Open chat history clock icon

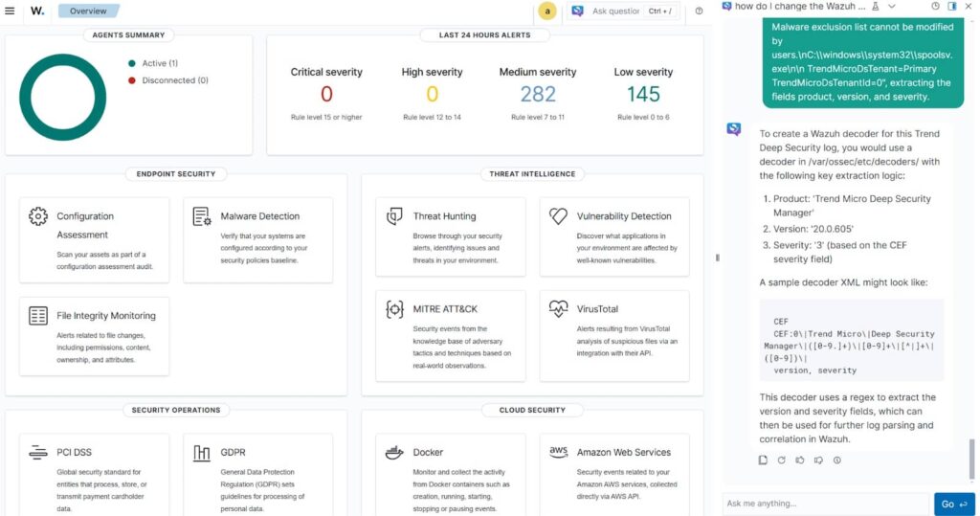[x=935, y=6]
